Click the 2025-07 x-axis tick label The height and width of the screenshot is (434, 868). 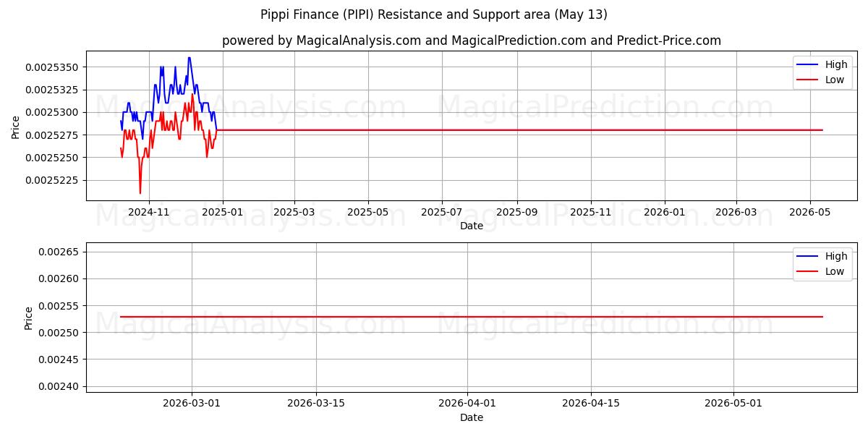click(441, 212)
